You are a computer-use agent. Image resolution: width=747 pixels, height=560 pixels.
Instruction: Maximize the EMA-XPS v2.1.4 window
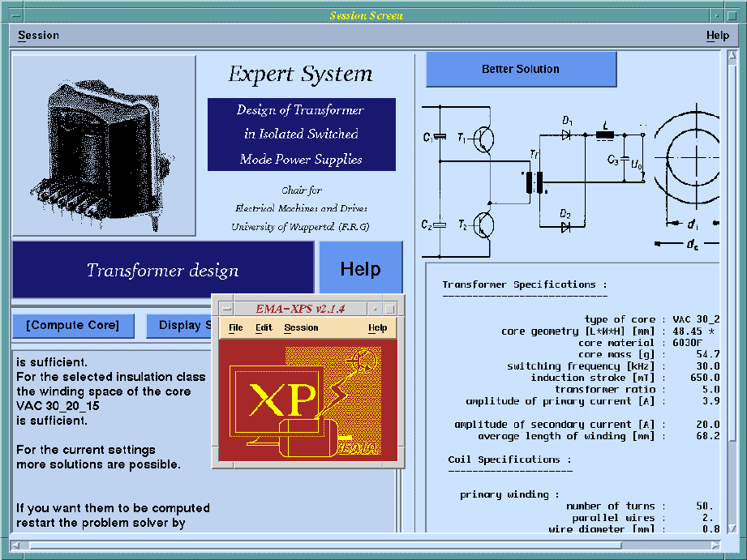pos(390,309)
